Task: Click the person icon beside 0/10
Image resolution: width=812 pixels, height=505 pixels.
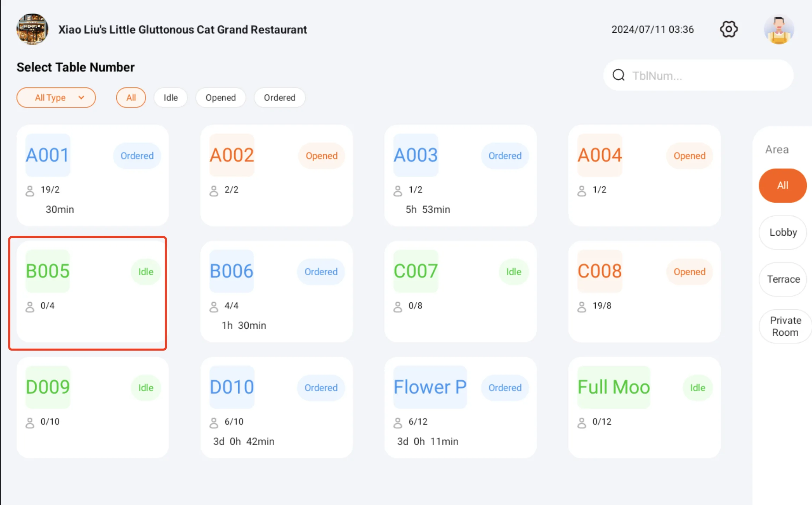Action: tap(30, 423)
